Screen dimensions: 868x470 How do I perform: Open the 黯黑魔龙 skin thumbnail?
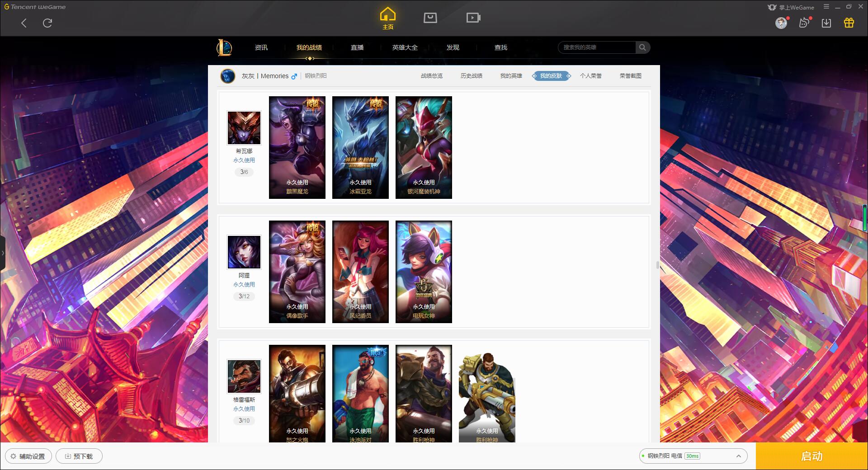coord(297,147)
